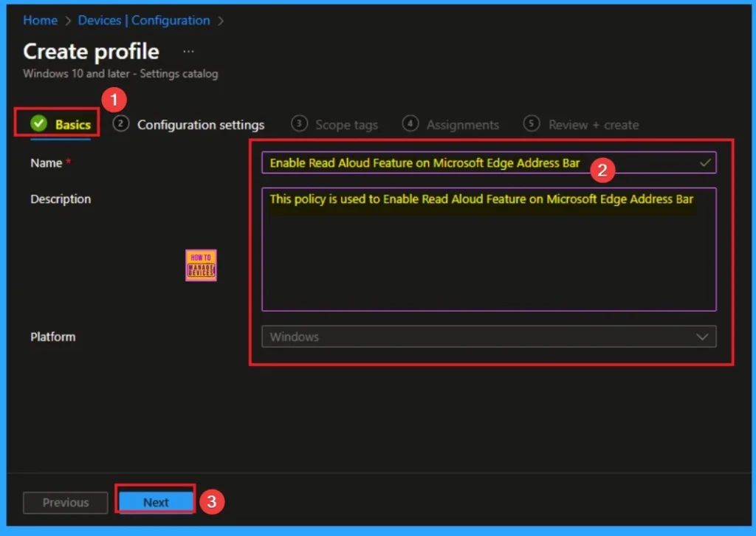Click the validation checkmark in the Name field
The height and width of the screenshot is (536, 756).
point(705,163)
